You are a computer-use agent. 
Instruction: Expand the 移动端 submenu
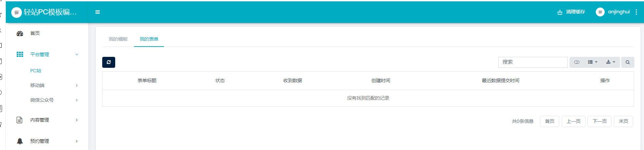tap(77, 85)
